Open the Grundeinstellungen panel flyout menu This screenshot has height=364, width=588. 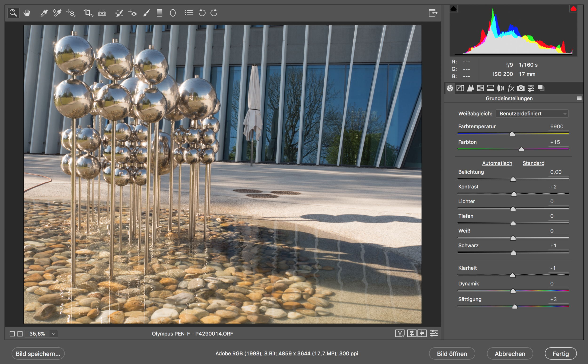(x=579, y=98)
